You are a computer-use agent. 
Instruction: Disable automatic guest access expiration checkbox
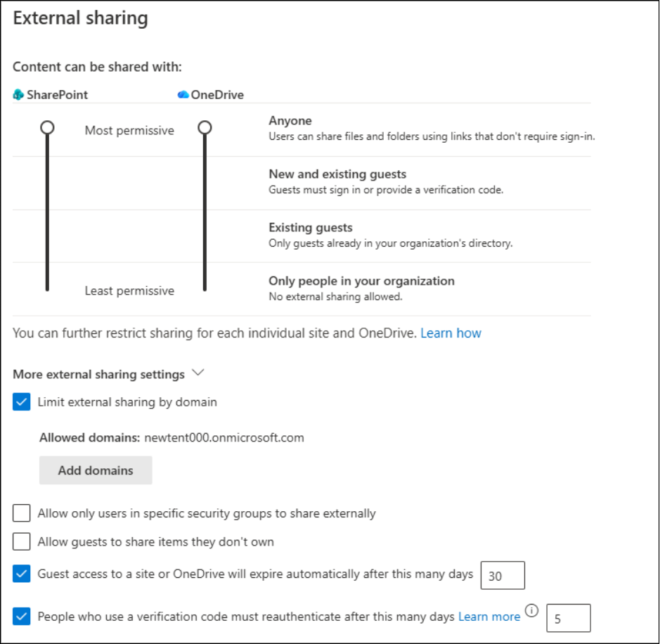point(22,574)
